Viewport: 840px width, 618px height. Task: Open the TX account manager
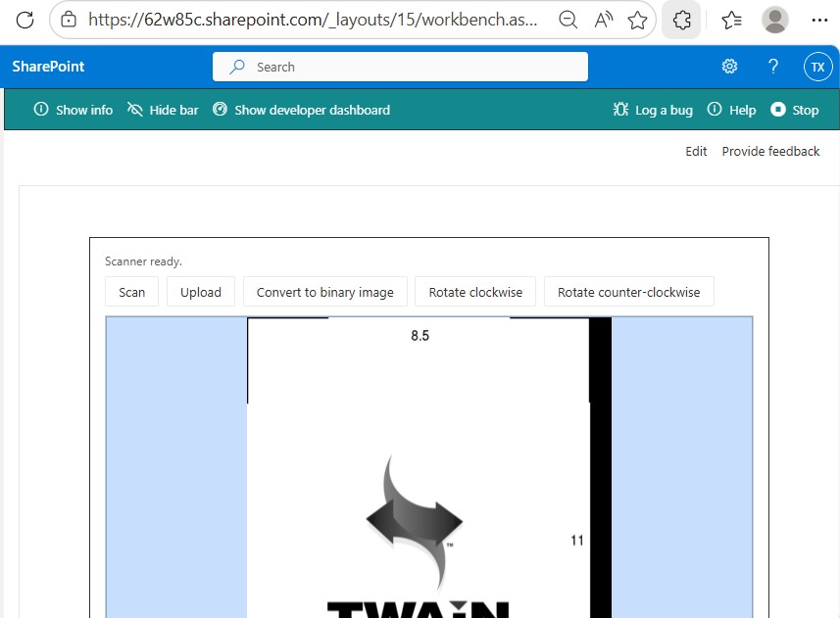817,67
